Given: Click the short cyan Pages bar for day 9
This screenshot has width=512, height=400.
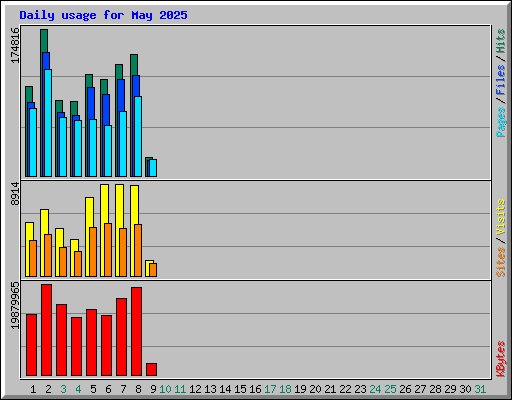Looking at the screenshot, I should coord(153,168).
